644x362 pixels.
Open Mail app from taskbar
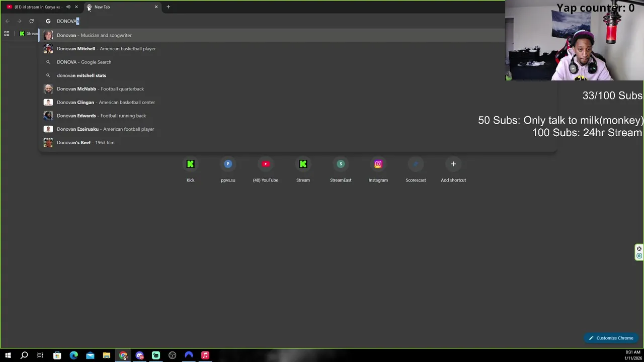[x=90, y=355]
